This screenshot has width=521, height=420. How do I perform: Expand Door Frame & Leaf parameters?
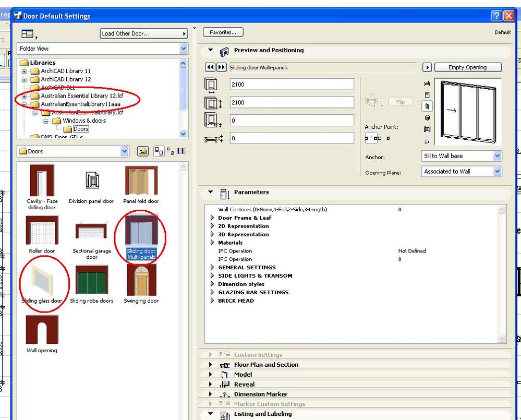pos(212,218)
